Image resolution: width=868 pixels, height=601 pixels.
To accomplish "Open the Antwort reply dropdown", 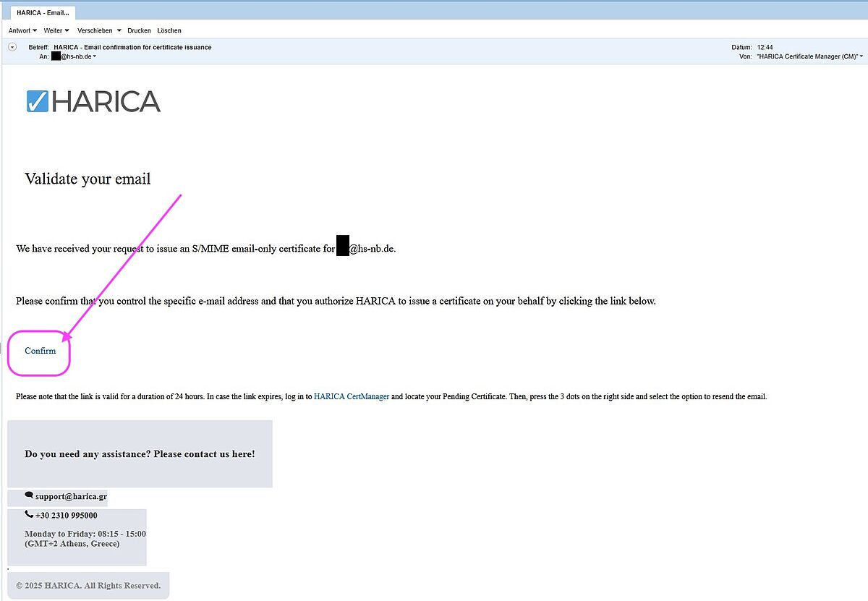I will (x=22, y=30).
